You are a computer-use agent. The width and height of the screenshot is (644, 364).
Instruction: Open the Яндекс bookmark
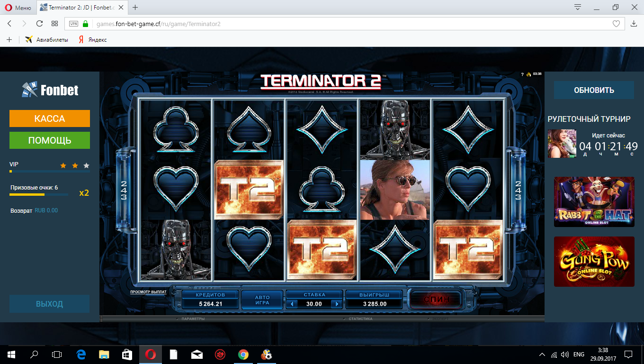click(93, 40)
